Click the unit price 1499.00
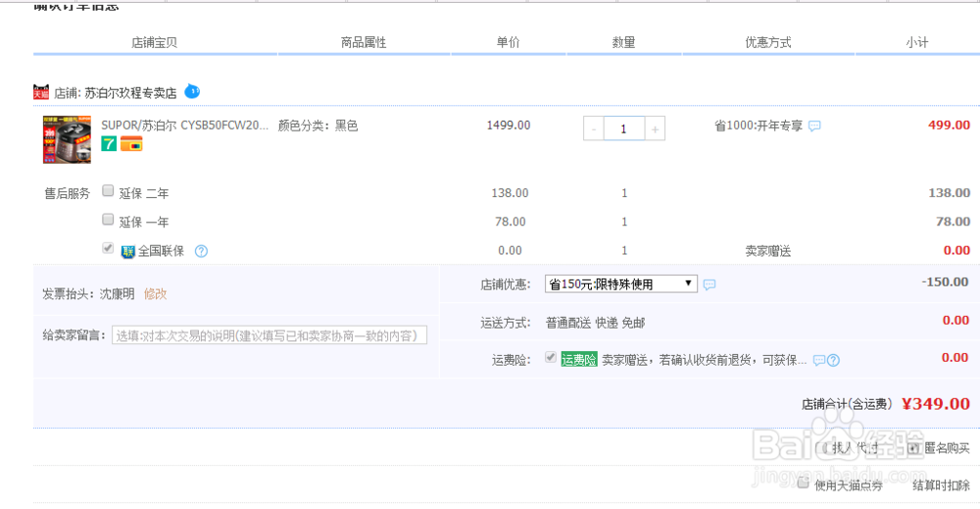This screenshot has width=980, height=509. (x=509, y=126)
